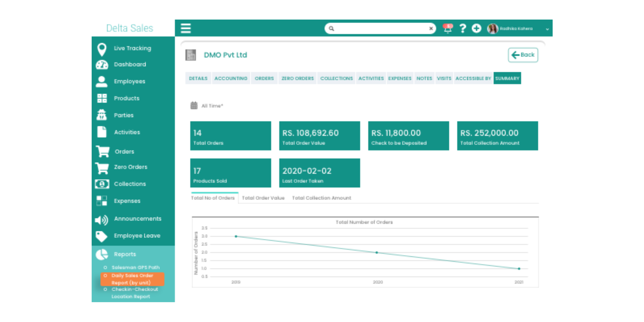The height and width of the screenshot is (322, 644).
Task: Select Checkin-Checkout Location Report
Action: (134, 293)
